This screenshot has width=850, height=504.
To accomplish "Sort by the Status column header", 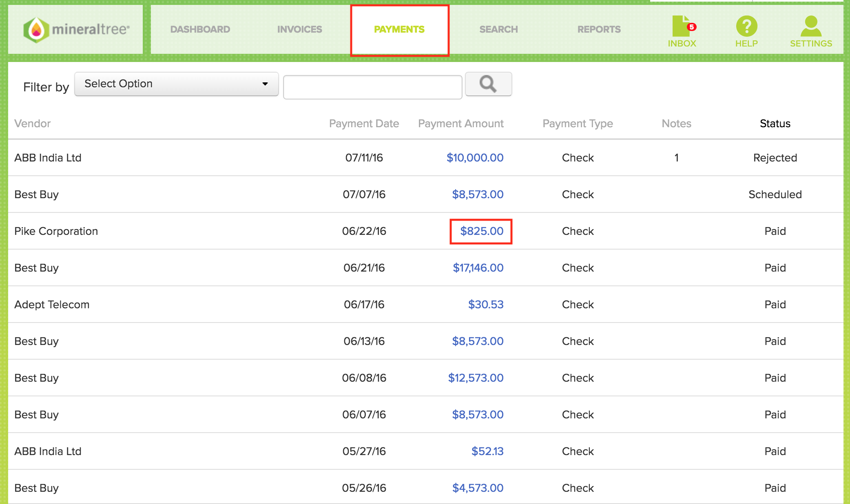I will click(x=775, y=124).
